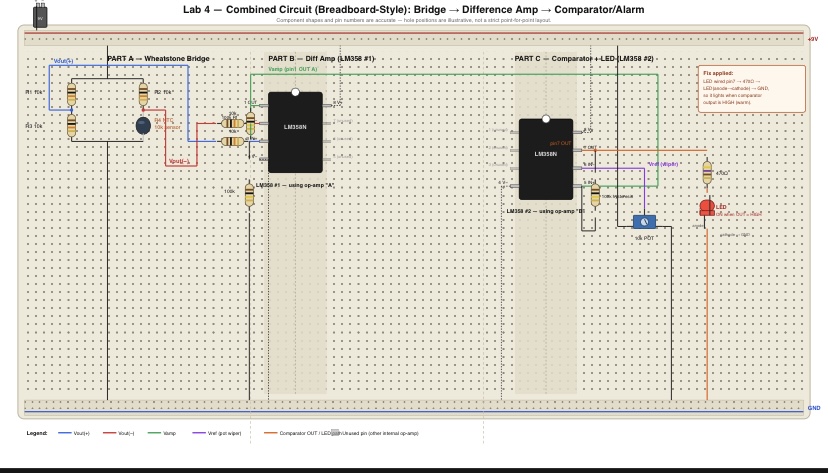This screenshot has height=473, width=828.
Task: Click the 470Ω value label
Action: (x=722, y=173)
